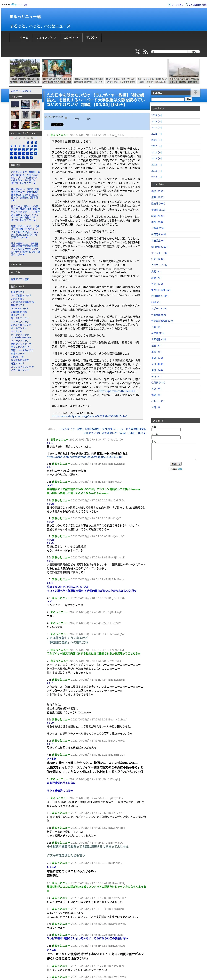
Task: Click the まるっとニュー速 blog title
Action: pyautogui.click(x=25, y=17)
